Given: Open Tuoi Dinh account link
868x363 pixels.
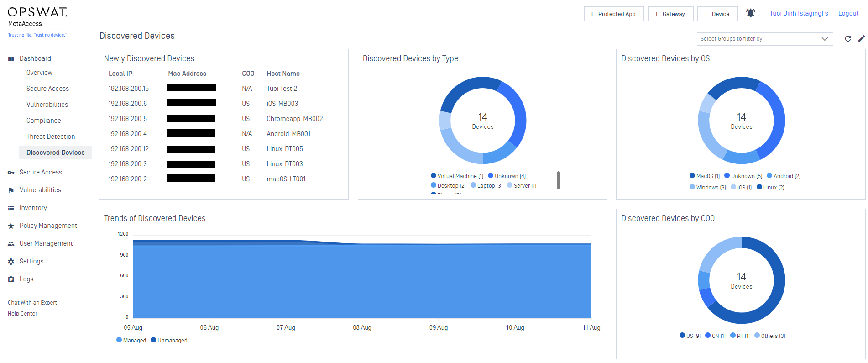Looking at the screenshot, I should point(799,13).
